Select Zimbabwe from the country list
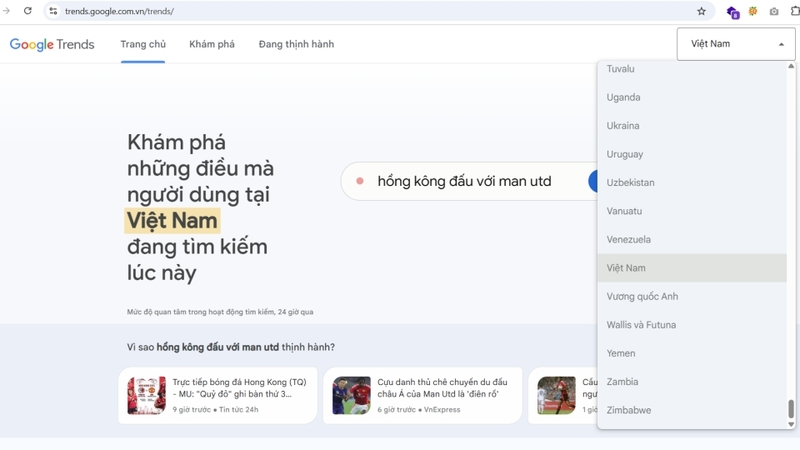 [692, 410]
